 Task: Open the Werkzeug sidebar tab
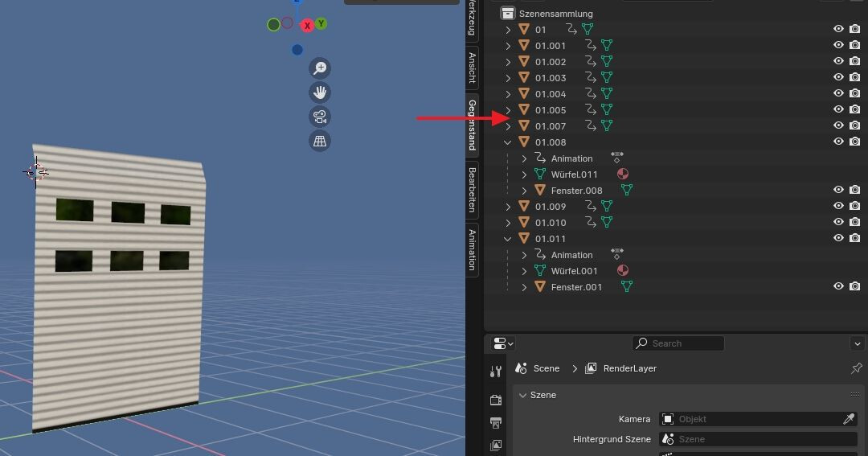coord(472,18)
